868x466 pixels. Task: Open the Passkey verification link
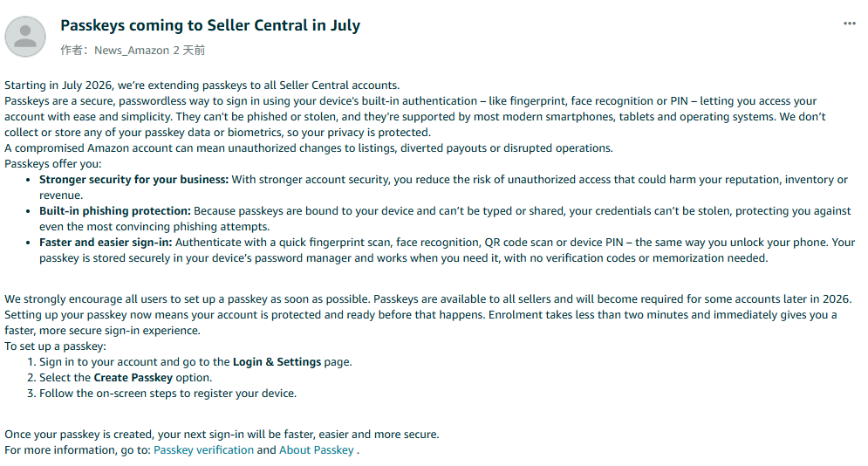point(204,450)
